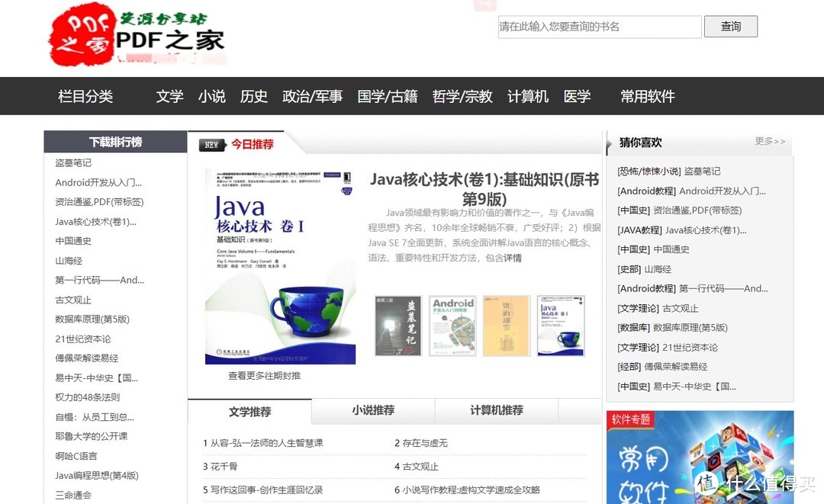Open [恐怖/惊悚小说] 盗墓笔记 recommendation
This screenshot has height=504, width=824.
pos(669,172)
